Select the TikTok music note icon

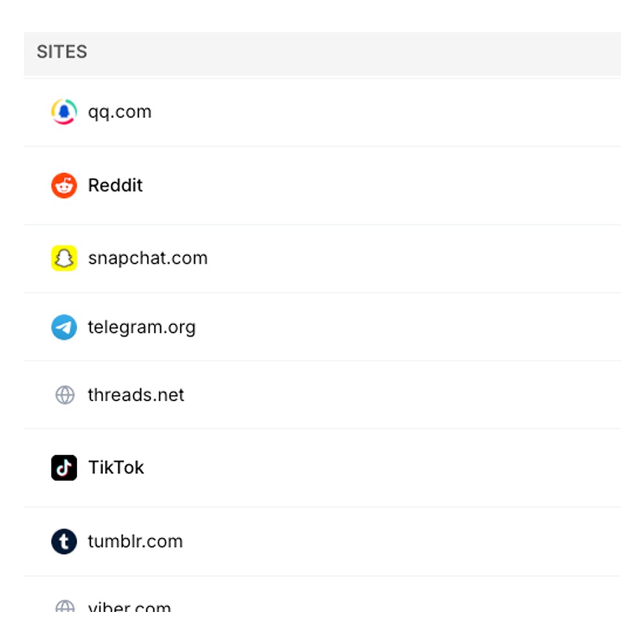(x=64, y=468)
